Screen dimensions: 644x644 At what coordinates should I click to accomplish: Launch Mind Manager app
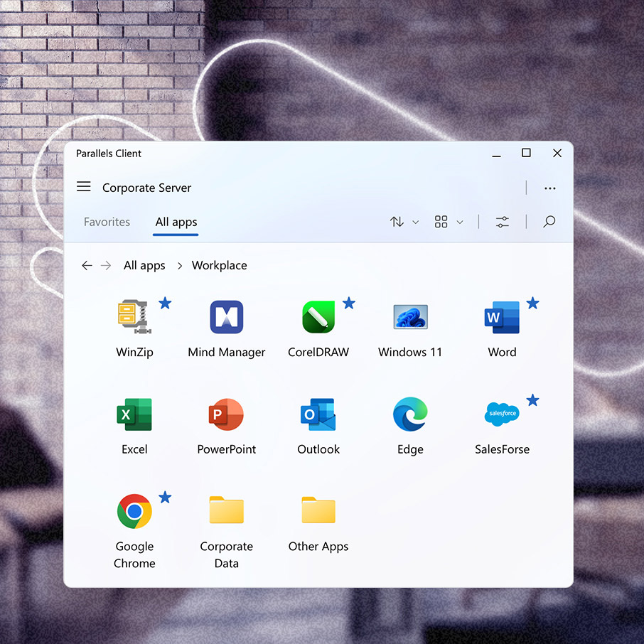[226, 316]
